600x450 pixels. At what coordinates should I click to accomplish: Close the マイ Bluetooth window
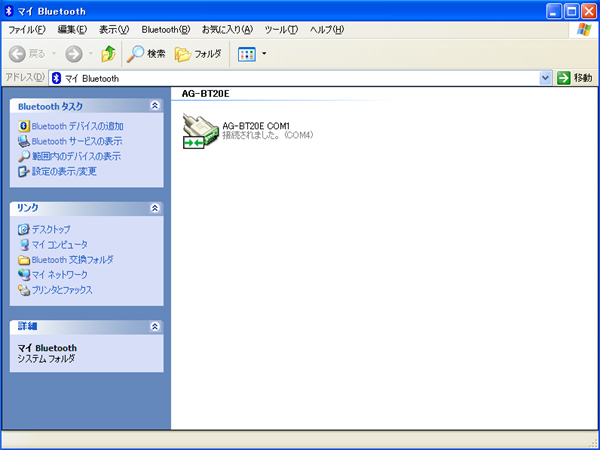589,11
